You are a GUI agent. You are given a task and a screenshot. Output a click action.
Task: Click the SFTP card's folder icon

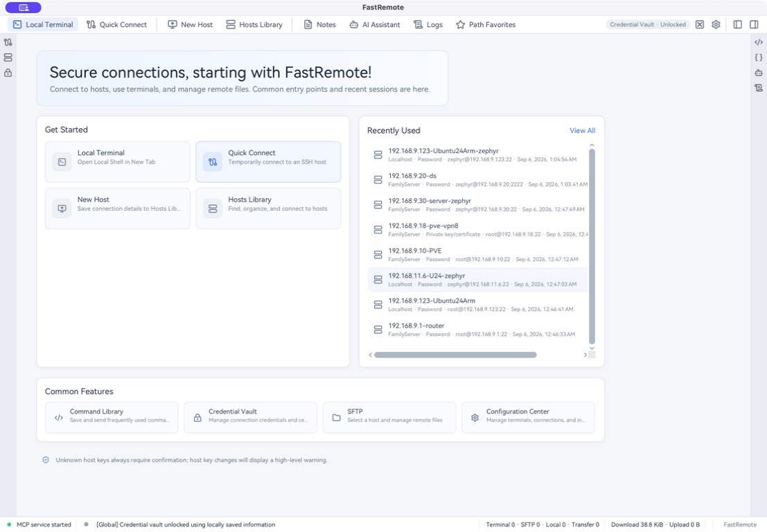coord(337,418)
